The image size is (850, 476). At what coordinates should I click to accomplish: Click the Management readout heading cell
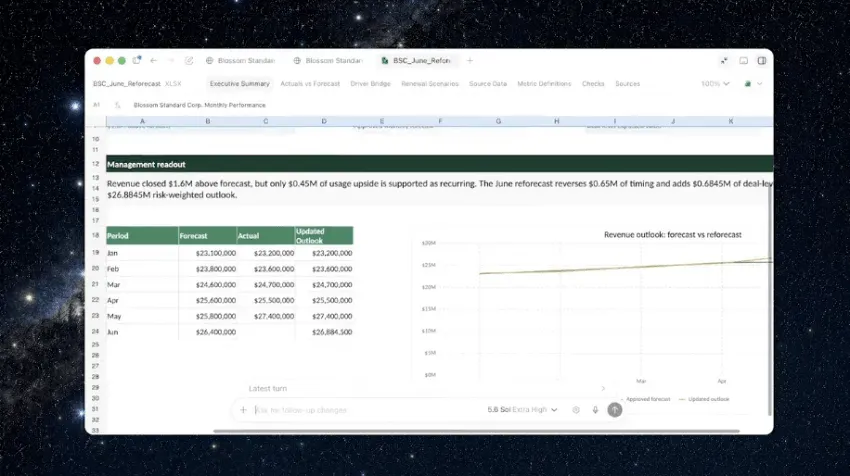pos(440,164)
